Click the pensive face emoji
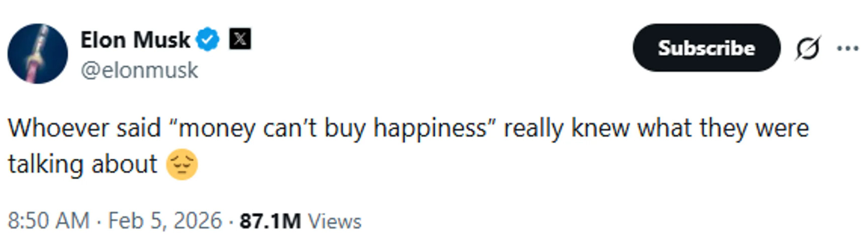This screenshot has width=868, height=245. coord(182,164)
